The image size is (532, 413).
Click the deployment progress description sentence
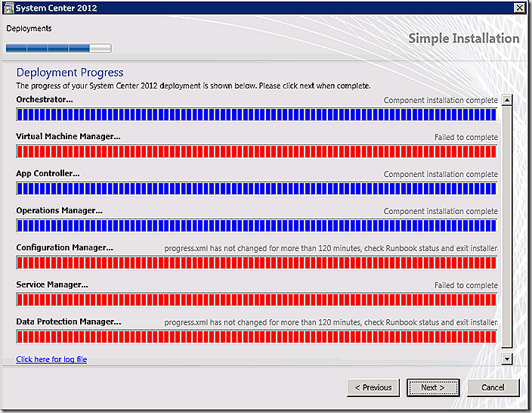point(193,85)
